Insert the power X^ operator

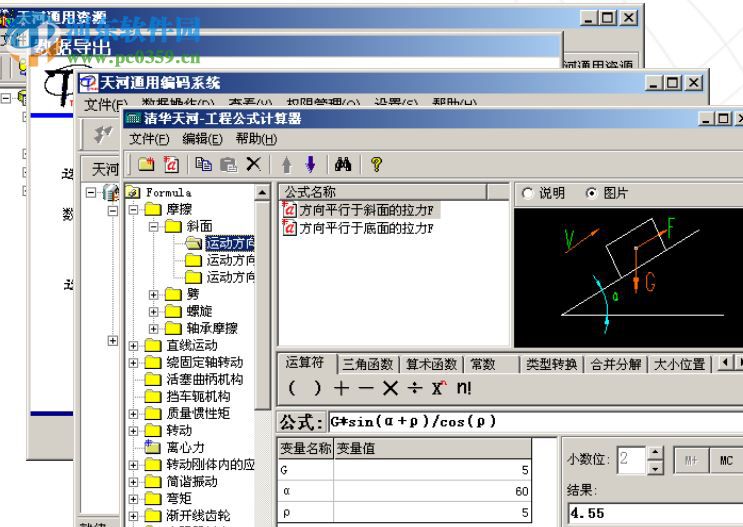(439, 388)
